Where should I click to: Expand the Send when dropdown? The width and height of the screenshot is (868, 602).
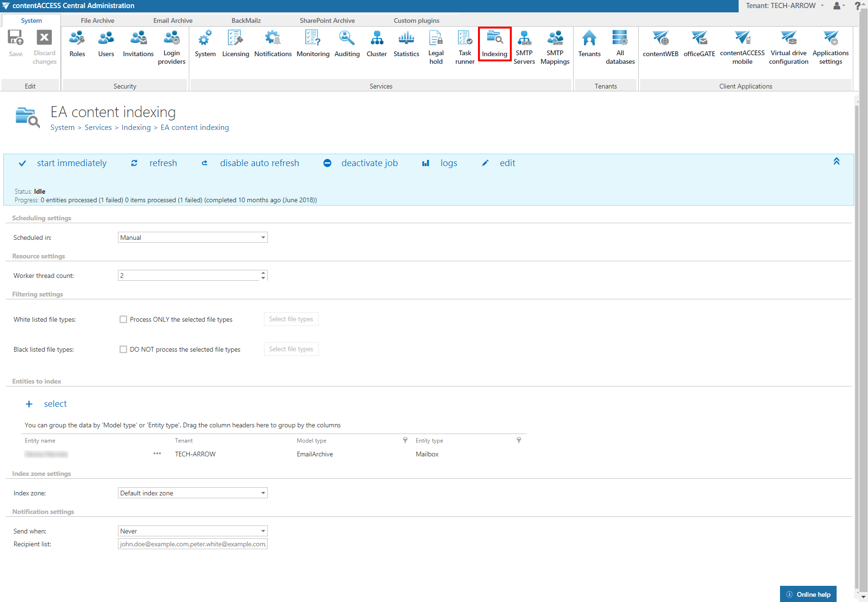click(x=193, y=531)
